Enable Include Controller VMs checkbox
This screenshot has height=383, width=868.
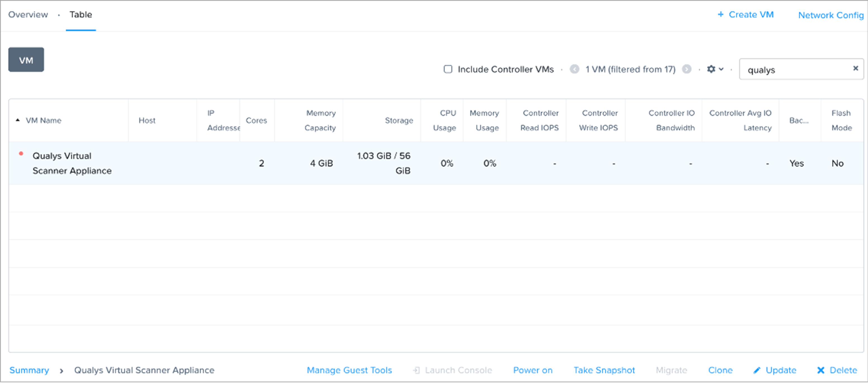pyautogui.click(x=448, y=69)
